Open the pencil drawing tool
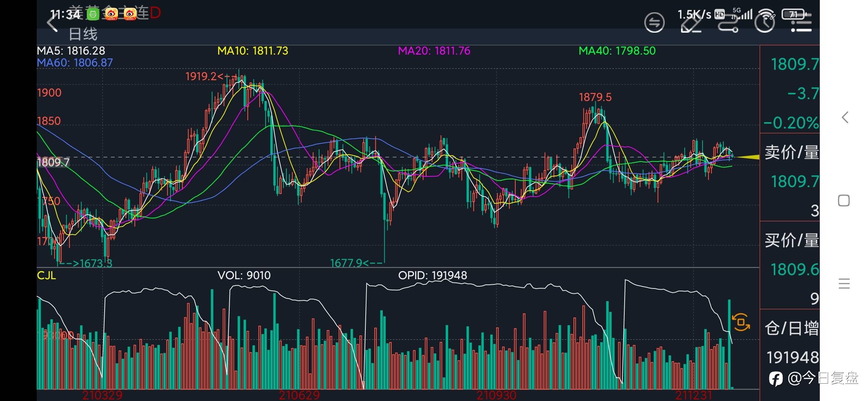The image size is (868, 401). pos(691,24)
